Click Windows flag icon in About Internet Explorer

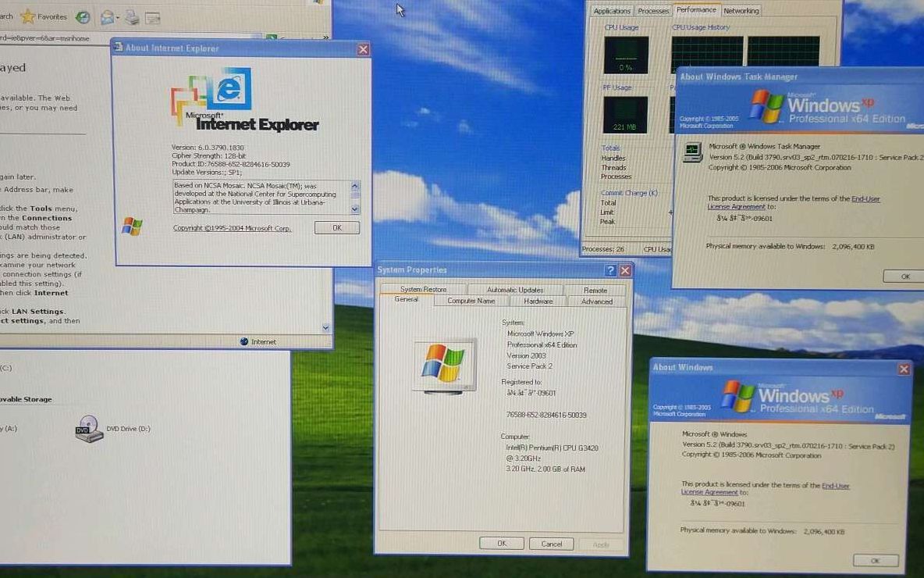point(132,227)
